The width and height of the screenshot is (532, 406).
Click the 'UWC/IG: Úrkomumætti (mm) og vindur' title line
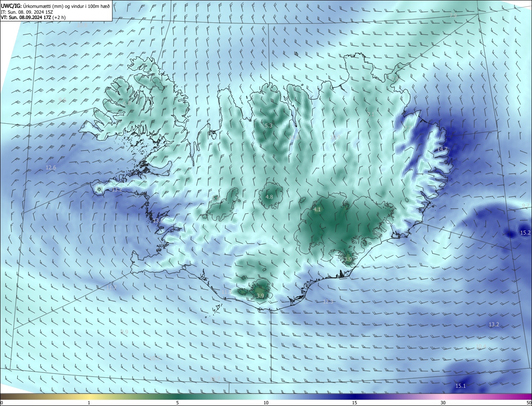(x=55, y=6)
